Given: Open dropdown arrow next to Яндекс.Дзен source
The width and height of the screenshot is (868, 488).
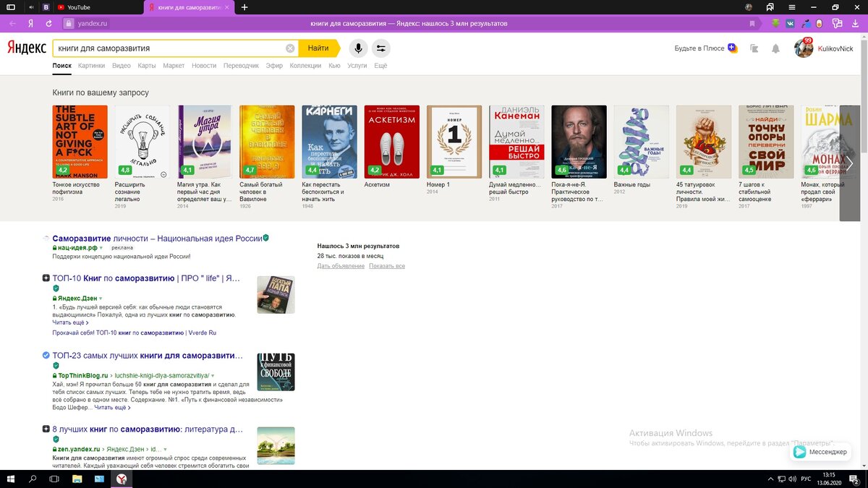Looking at the screenshot, I should pos(101,299).
